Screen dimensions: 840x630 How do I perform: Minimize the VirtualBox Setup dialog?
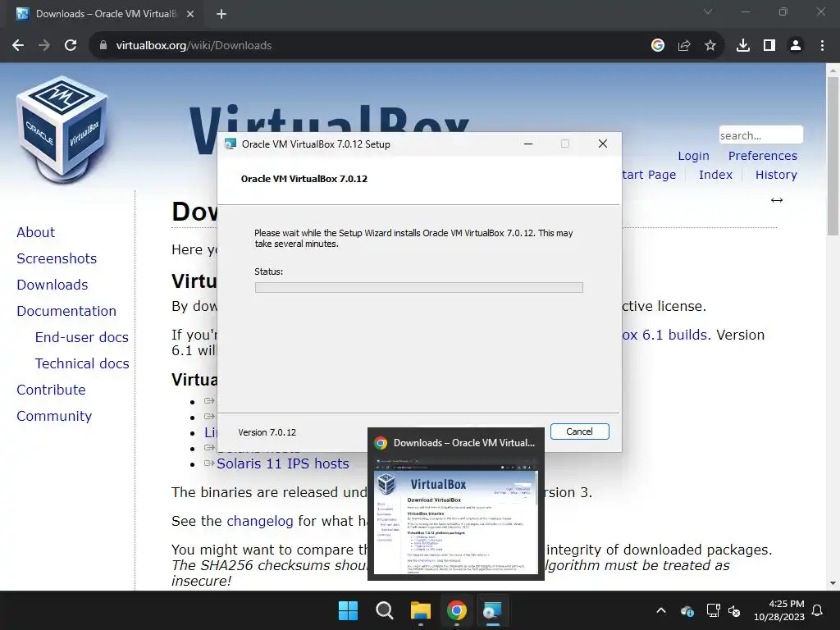528,144
